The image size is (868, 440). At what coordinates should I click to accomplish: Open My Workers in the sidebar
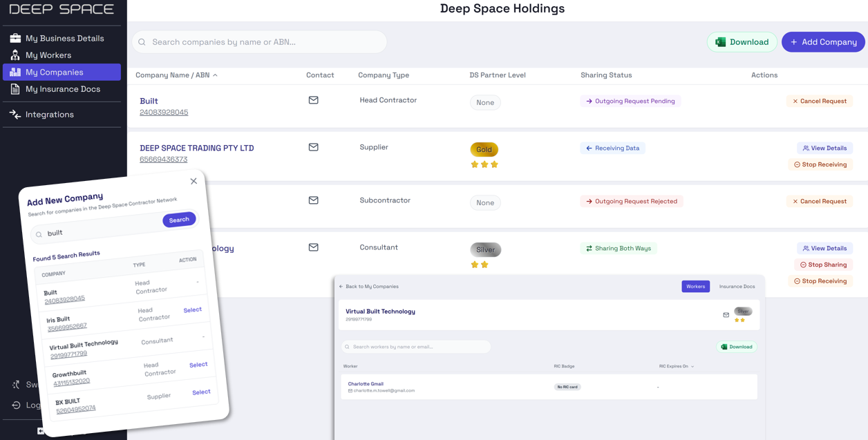click(48, 55)
